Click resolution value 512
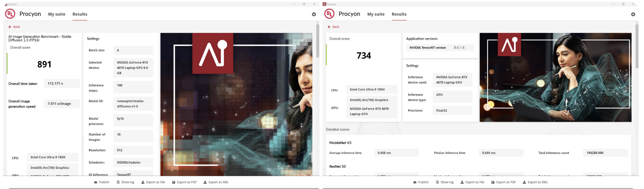This screenshot has height=189, width=644. tap(133, 150)
